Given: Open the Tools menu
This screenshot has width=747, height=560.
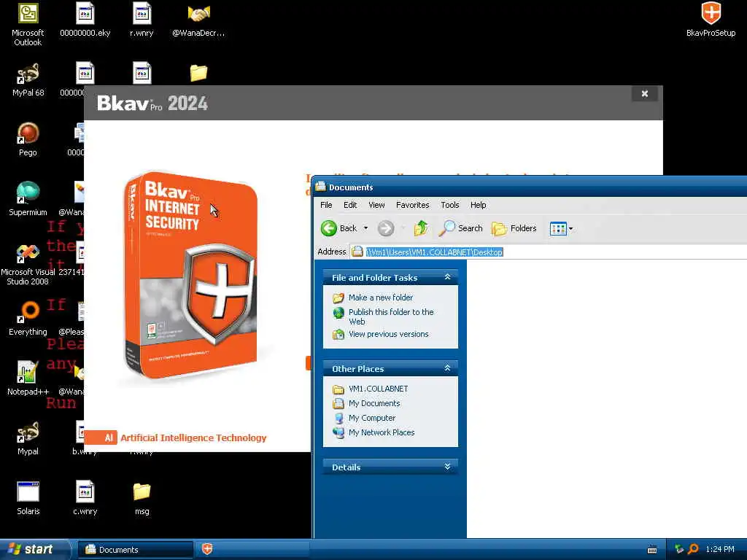Looking at the screenshot, I should coord(449,205).
